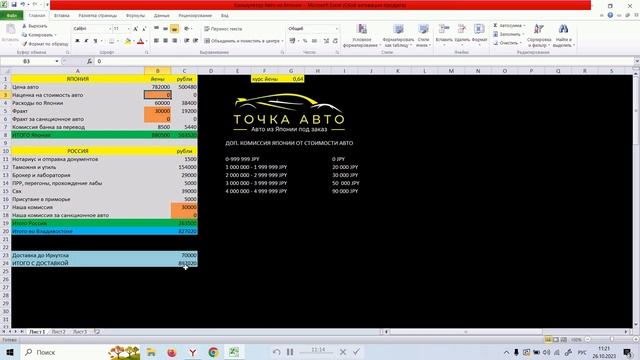Switch to the Данные (Data) tab
This screenshot has height=360, width=640.
click(x=162, y=16)
